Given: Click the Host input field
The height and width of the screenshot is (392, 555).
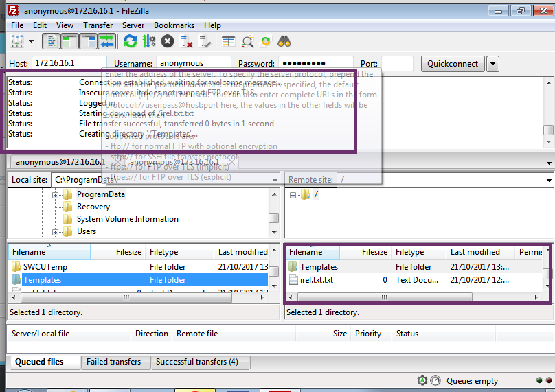Looking at the screenshot, I should point(69,63).
